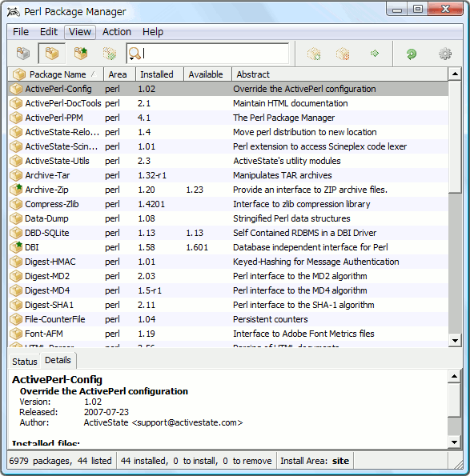Show all packages view icon
This screenshot has width=470, height=476.
[x=23, y=54]
